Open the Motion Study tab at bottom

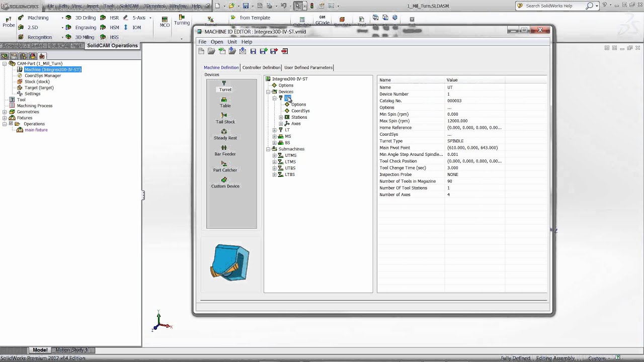click(71, 350)
